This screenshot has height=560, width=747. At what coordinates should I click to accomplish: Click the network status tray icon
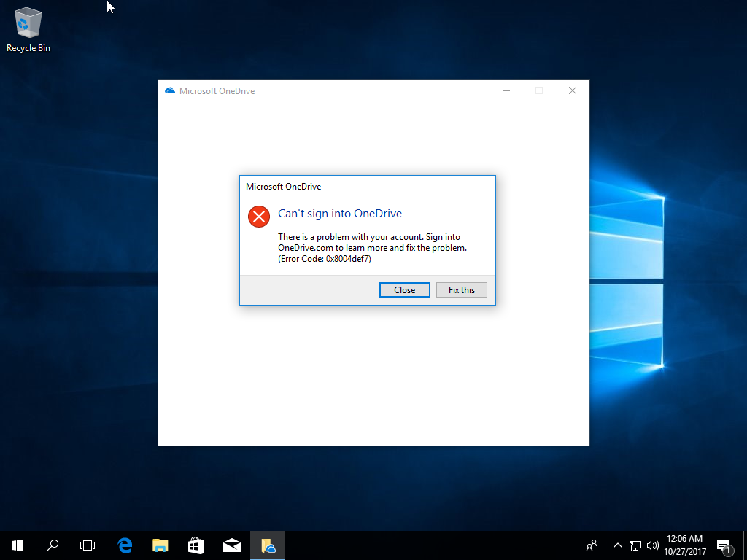[x=635, y=545]
